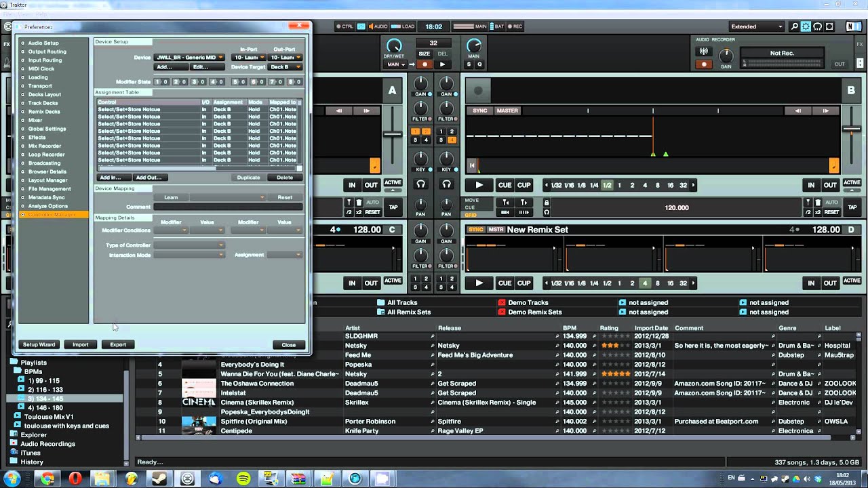Click the Native Instruments logo
The width and height of the screenshot is (868, 488).
[x=852, y=26]
